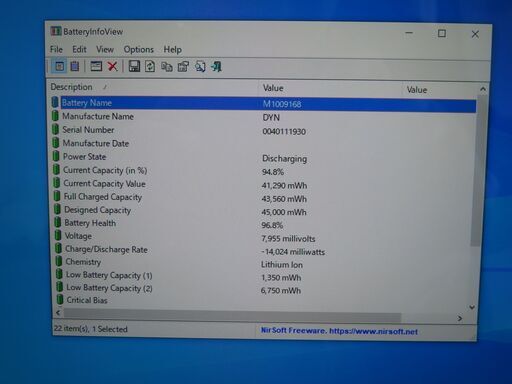The height and width of the screenshot is (384, 512).
Task: Select the Low Battery Capacity (2) row
Action: click(x=263, y=289)
